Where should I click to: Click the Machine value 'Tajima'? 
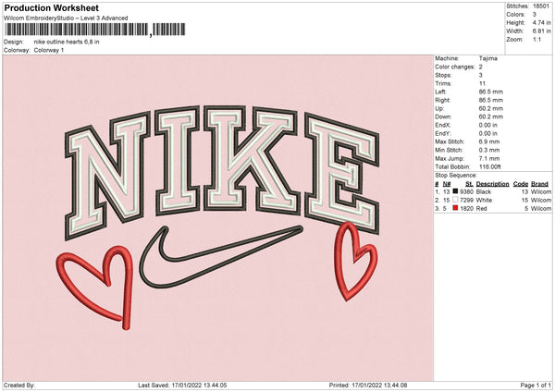point(488,58)
